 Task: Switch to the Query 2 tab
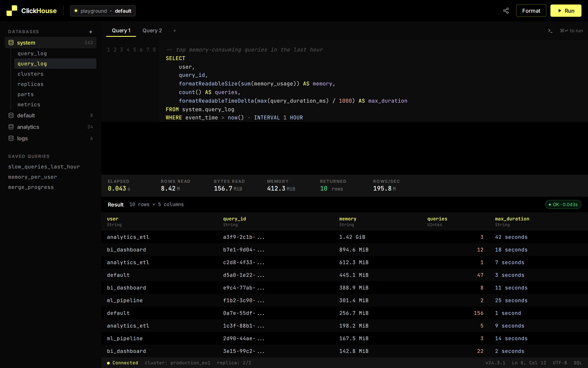(x=152, y=31)
